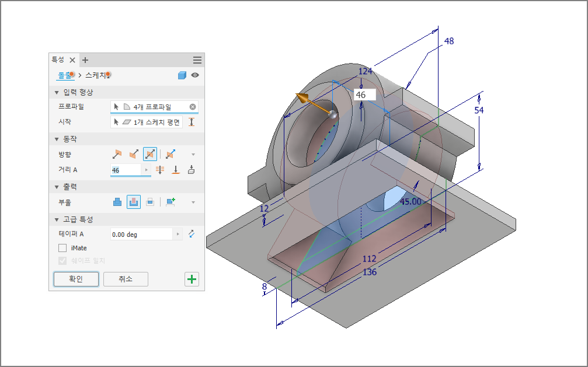Toggle the iMate checkbox
588x367 pixels.
click(x=62, y=248)
